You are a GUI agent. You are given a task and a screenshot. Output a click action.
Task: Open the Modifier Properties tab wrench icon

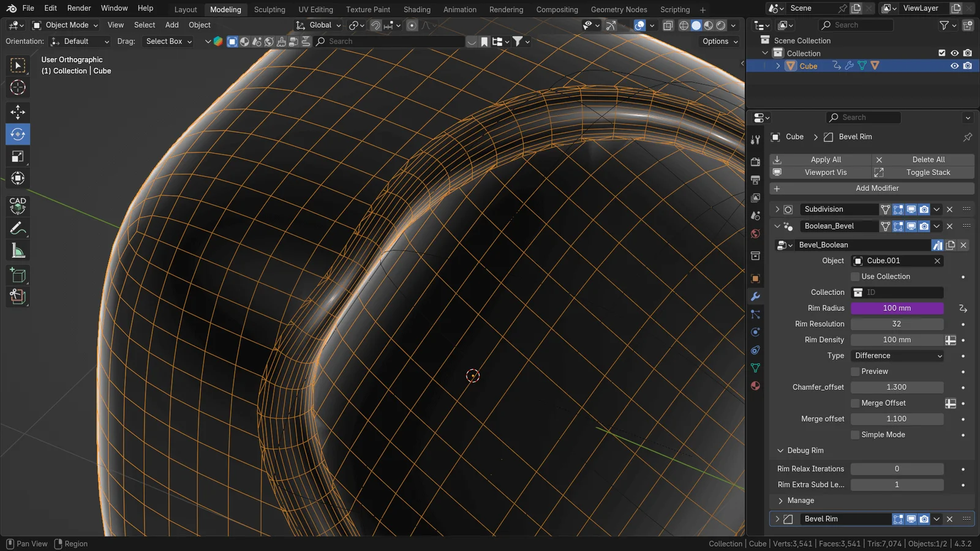pyautogui.click(x=755, y=296)
